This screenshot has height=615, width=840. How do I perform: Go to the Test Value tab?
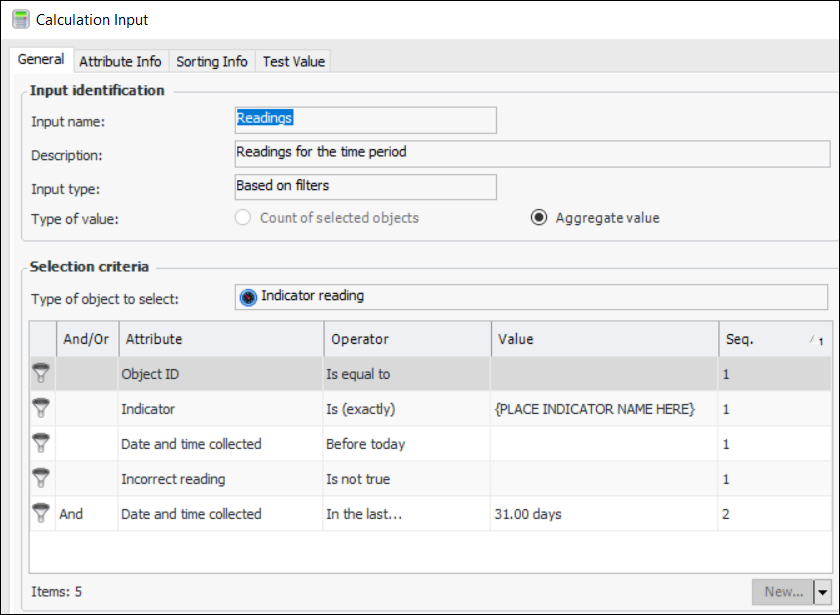pos(294,61)
